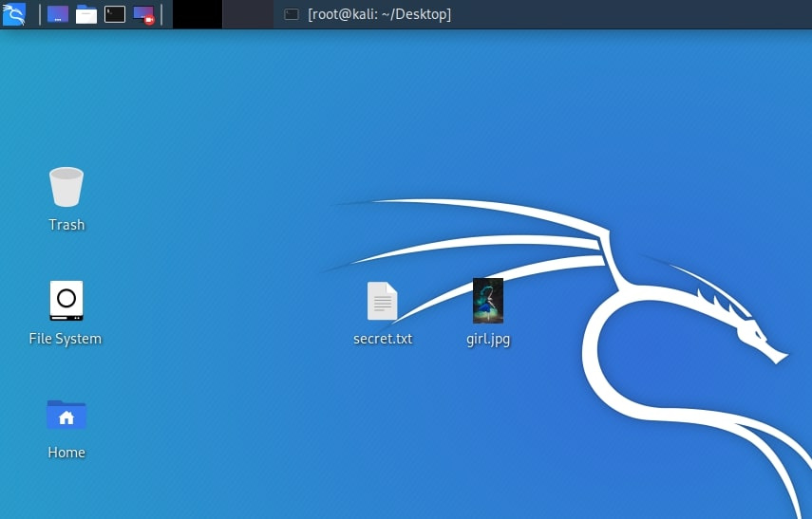Screen dimensions: 812x519
Task: Focus the [root@kali: ~/Desktop] taskbar window title
Action: tap(379, 14)
